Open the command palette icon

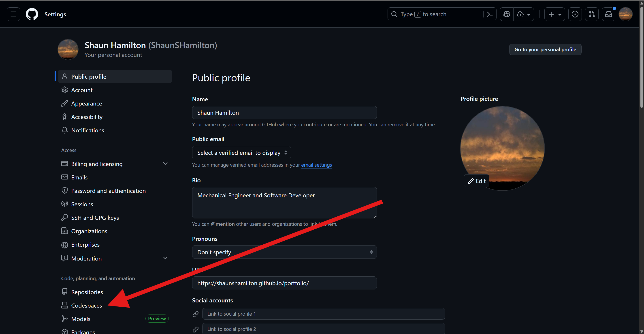[490, 14]
